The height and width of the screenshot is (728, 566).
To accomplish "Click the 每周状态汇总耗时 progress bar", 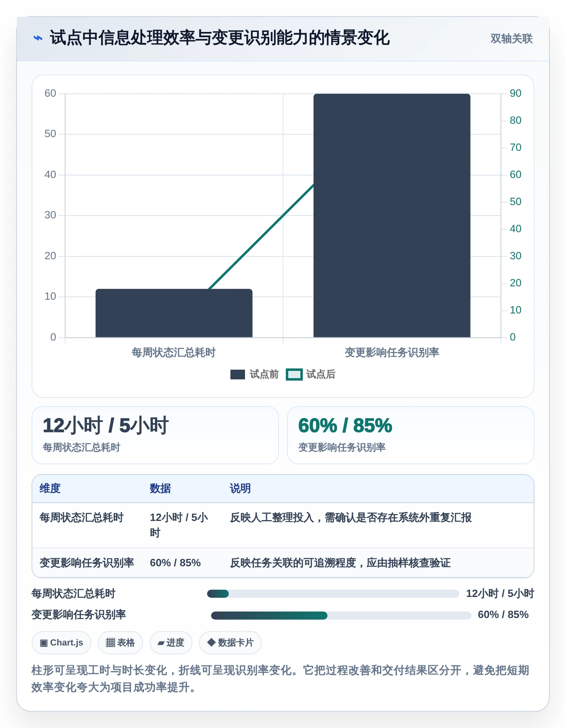I will [333, 594].
